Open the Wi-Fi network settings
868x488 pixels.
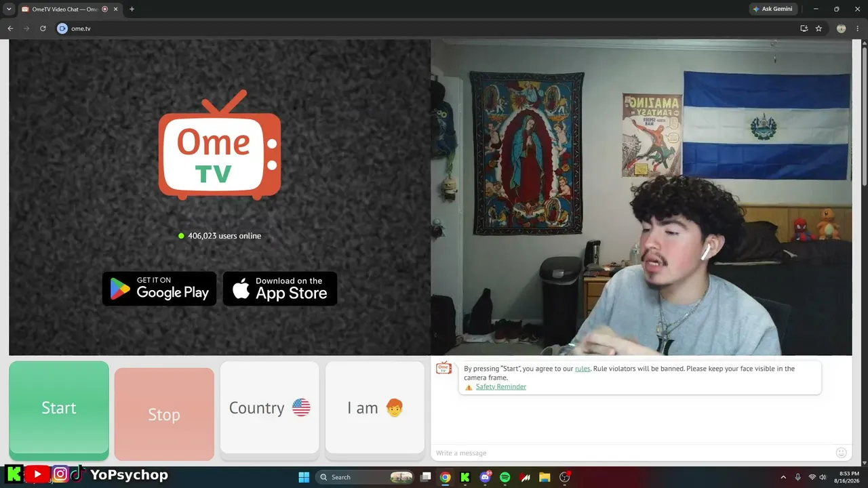tap(812, 477)
